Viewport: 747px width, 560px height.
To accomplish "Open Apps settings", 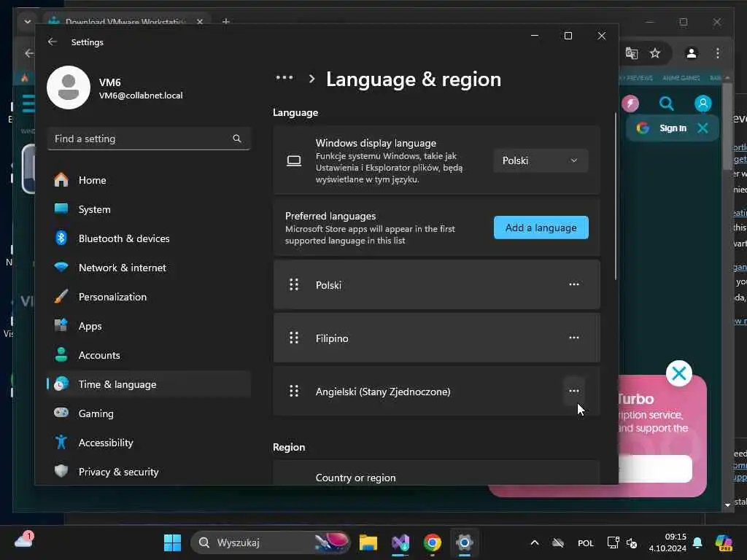I will click(x=149, y=326).
